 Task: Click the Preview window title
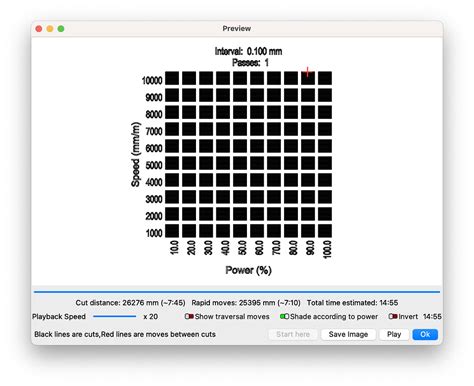pos(237,28)
